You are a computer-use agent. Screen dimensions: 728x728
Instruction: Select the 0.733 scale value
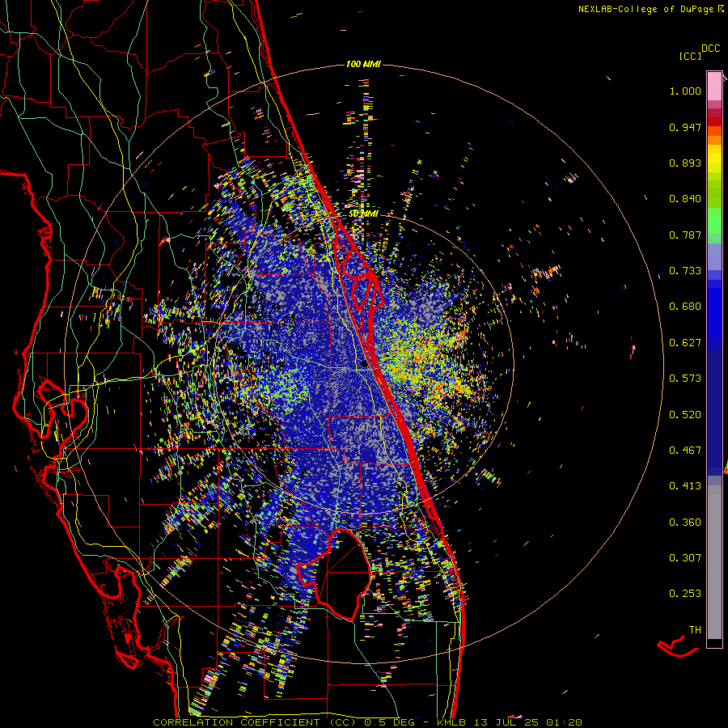point(685,271)
